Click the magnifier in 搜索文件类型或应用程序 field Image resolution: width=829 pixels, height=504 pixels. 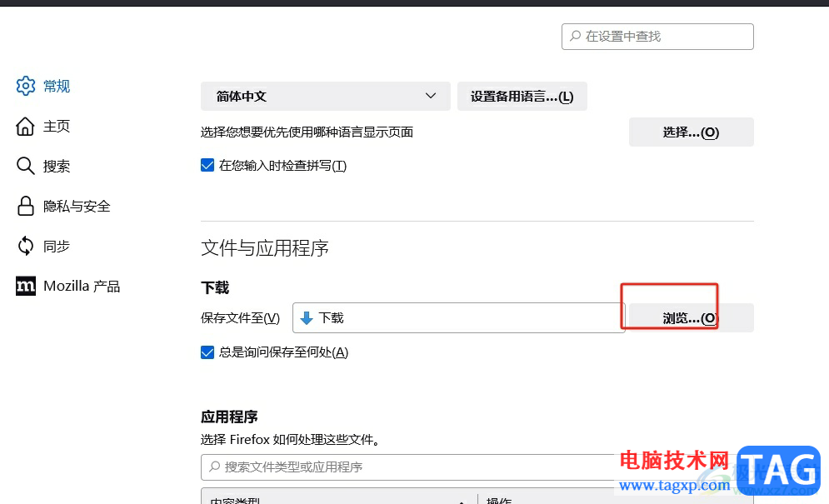214,467
